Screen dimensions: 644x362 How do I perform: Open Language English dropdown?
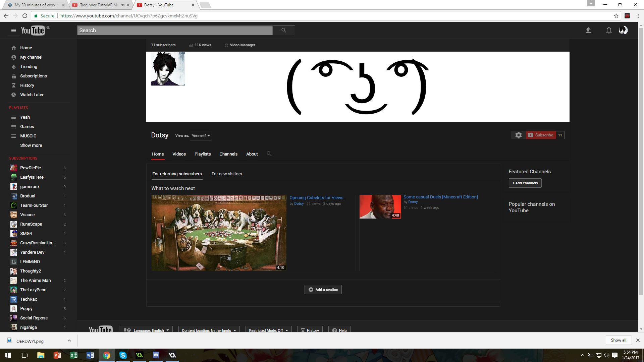146,330
